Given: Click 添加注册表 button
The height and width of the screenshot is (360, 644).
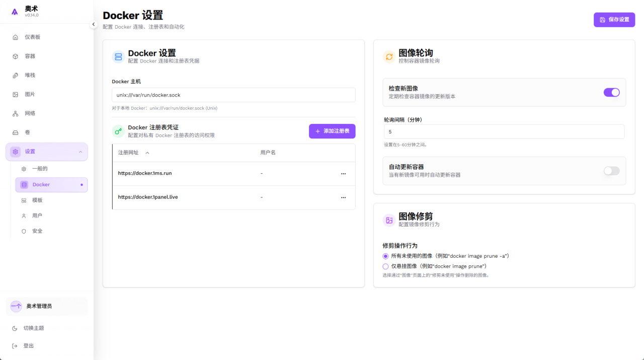Looking at the screenshot, I should pyautogui.click(x=332, y=131).
